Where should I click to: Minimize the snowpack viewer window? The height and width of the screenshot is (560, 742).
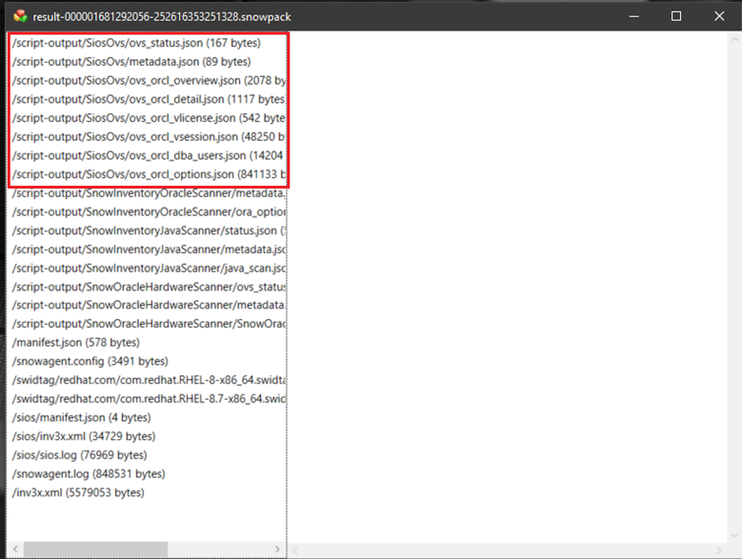[634, 16]
